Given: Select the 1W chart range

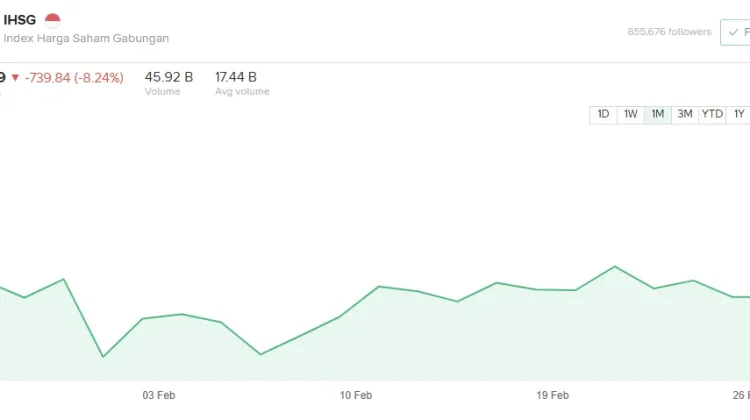Looking at the screenshot, I should (631, 114).
